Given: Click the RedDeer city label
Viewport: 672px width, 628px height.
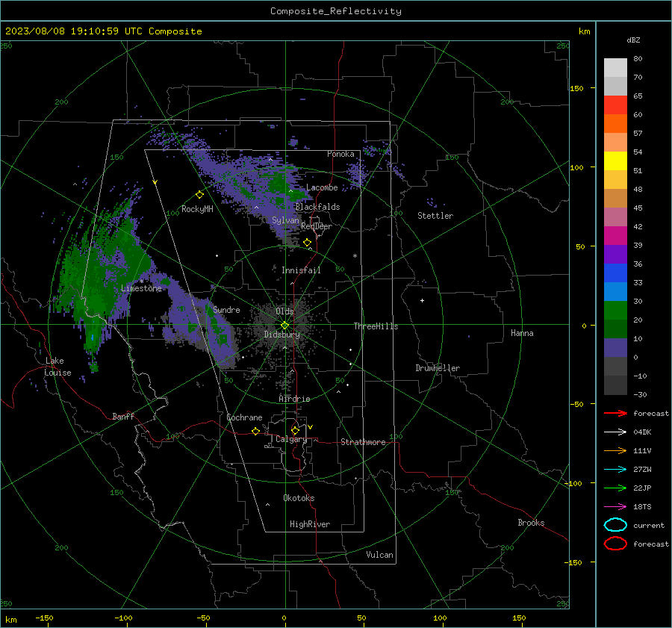Looking at the screenshot, I should point(317,226).
